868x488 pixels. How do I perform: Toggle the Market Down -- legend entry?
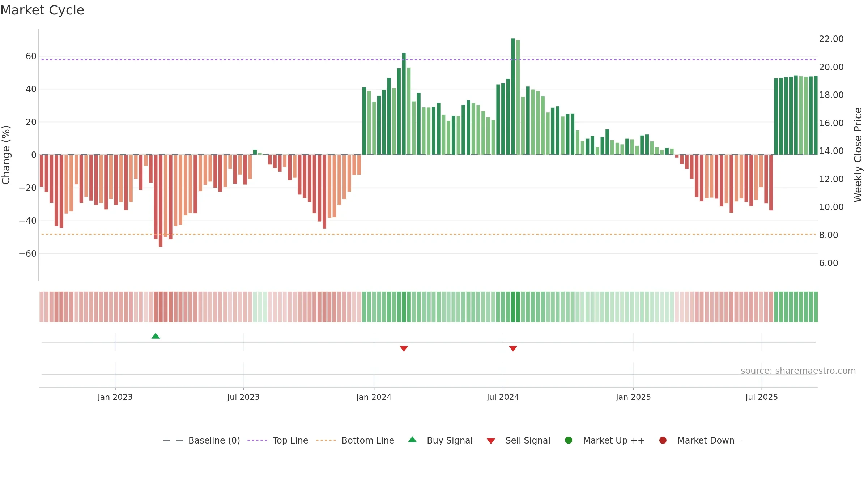[701, 440]
